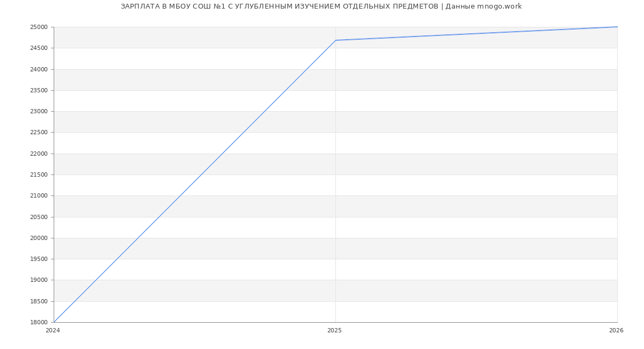Select the 23000 y-axis label

click(39, 112)
